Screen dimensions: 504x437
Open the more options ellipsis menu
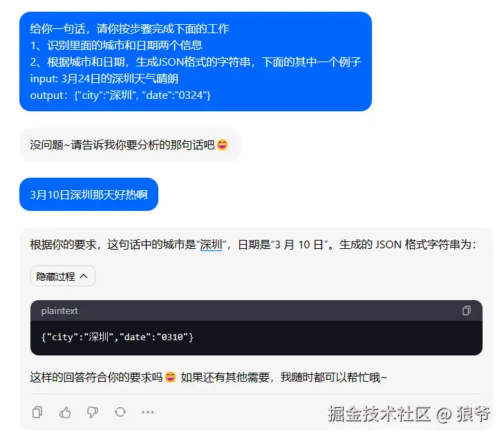(148, 412)
